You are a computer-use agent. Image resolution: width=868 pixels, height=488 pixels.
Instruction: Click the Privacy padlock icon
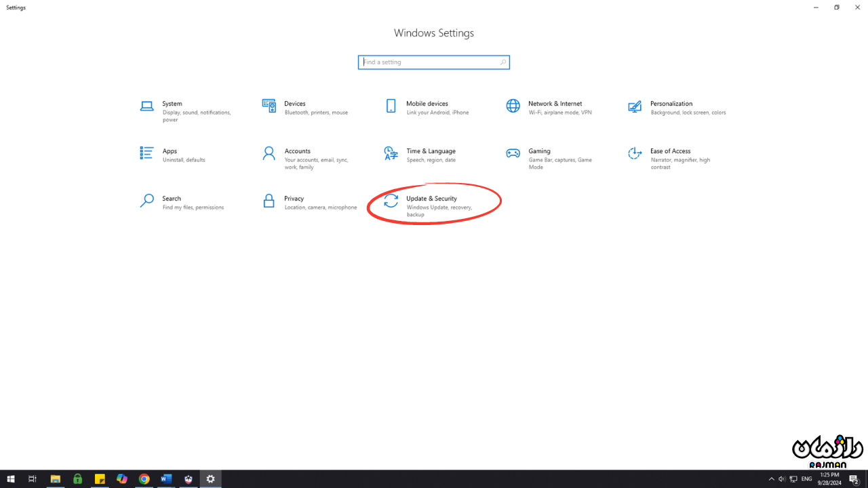(269, 201)
